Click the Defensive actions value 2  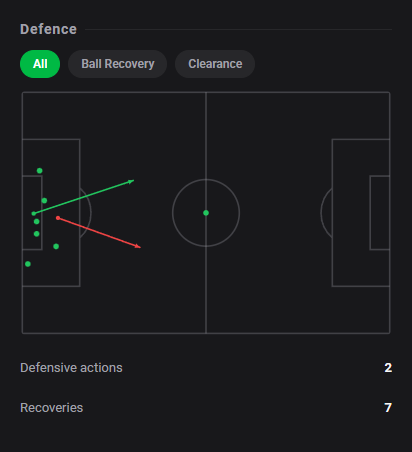[x=388, y=368]
